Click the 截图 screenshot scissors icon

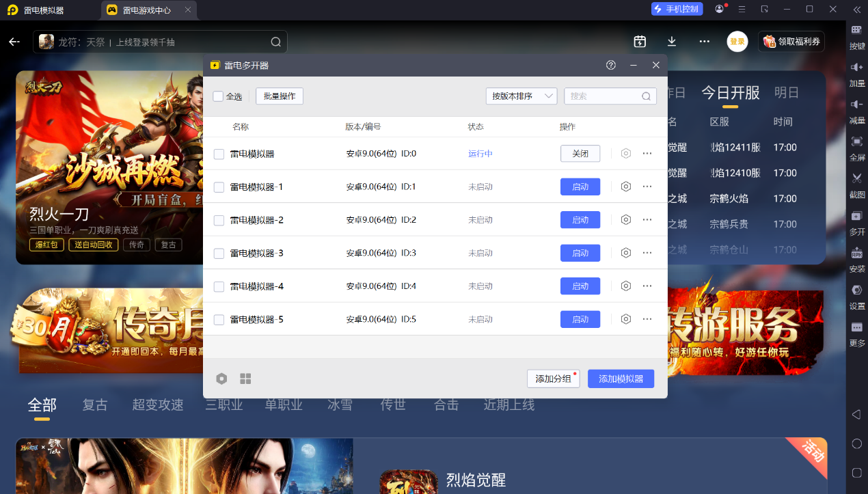point(856,183)
